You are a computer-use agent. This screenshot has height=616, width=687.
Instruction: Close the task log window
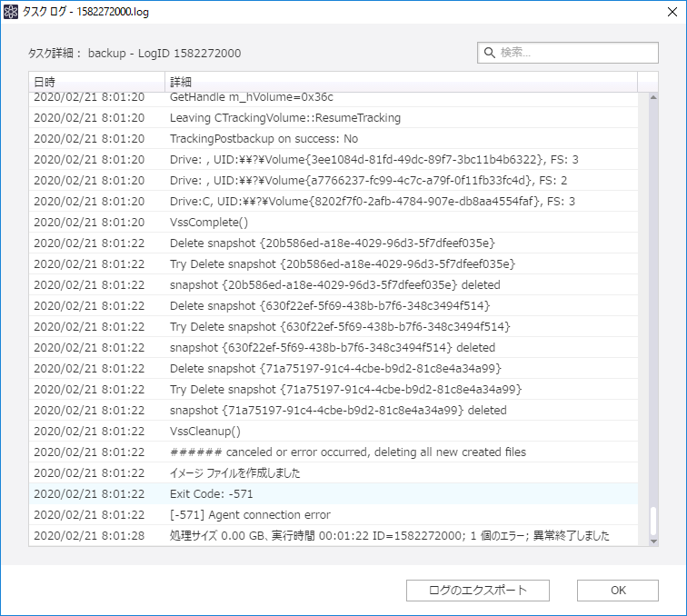(x=665, y=11)
